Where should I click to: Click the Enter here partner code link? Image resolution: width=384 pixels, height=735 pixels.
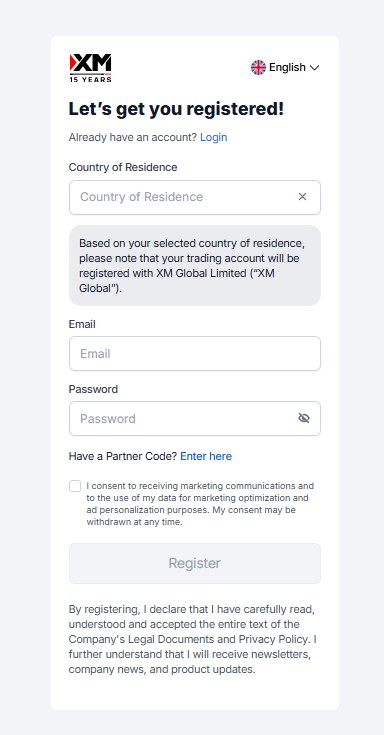[x=206, y=456]
